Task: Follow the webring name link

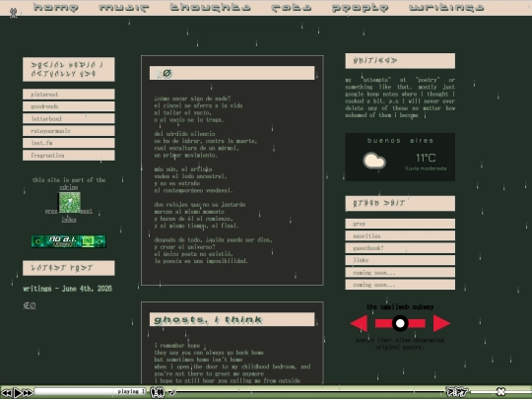Action: pos(69,187)
